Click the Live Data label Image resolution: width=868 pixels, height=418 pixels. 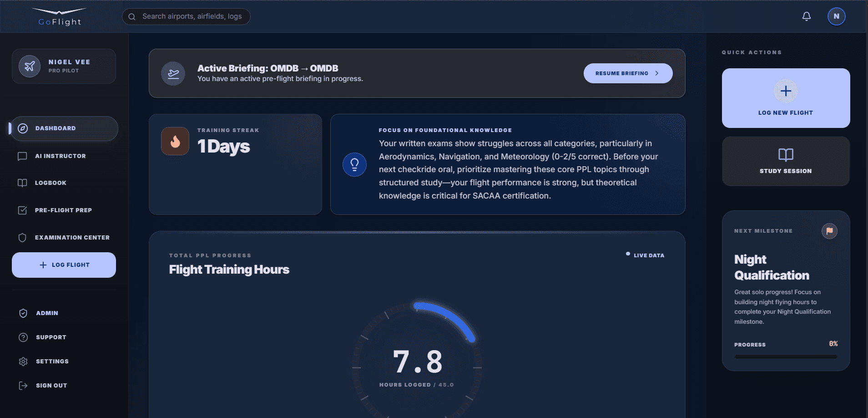pyautogui.click(x=649, y=255)
